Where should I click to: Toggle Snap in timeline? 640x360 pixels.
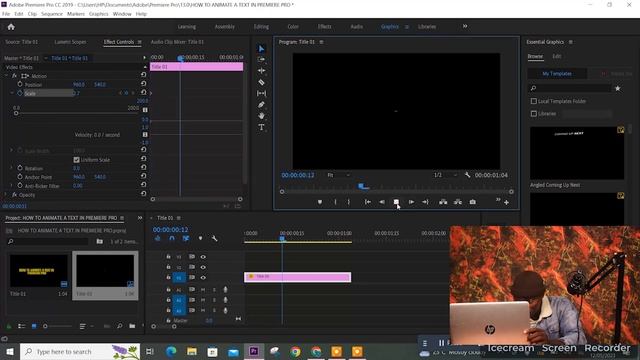tap(172, 238)
